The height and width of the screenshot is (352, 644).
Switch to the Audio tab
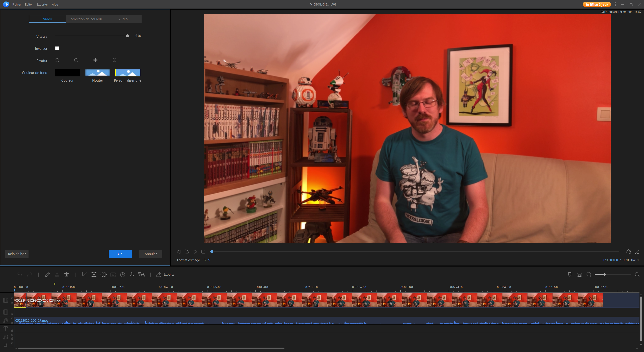tap(123, 19)
